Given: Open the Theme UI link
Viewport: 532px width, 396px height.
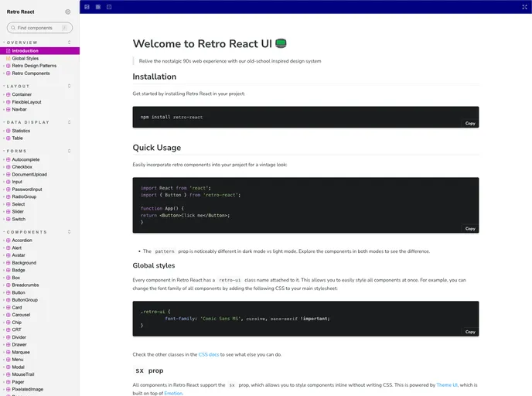Looking at the screenshot, I should tap(447, 385).
